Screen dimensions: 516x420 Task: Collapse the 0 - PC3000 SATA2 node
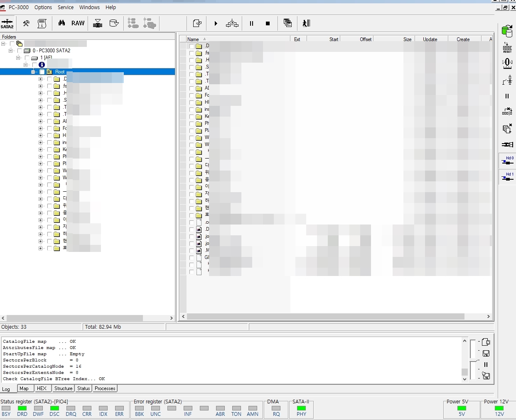coord(11,51)
